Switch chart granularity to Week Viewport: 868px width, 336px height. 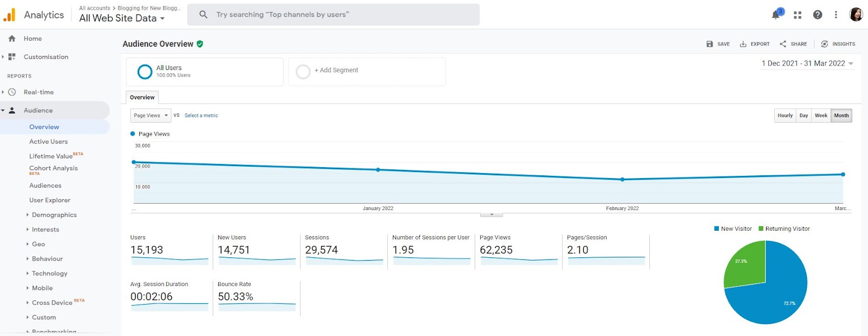coord(821,116)
